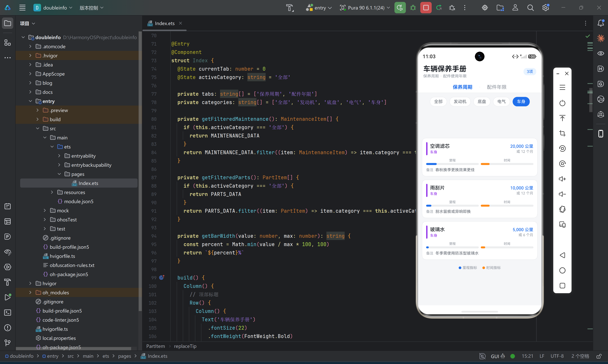Screen dimensions: 608x364
Task: Open the main hamburger menu
Action: click(x=22, y=8)
